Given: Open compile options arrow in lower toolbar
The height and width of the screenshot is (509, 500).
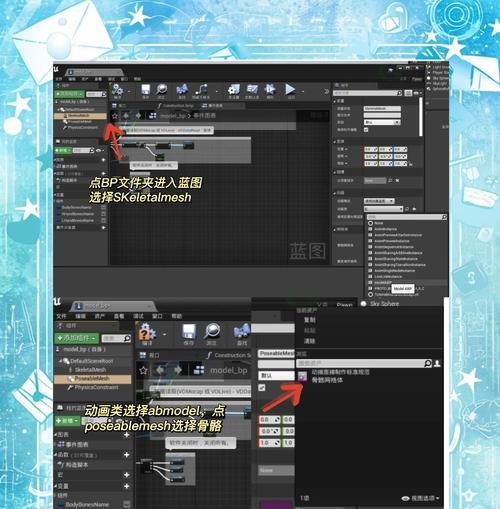Looking at the screenshot, I should [x=165, y=334].
